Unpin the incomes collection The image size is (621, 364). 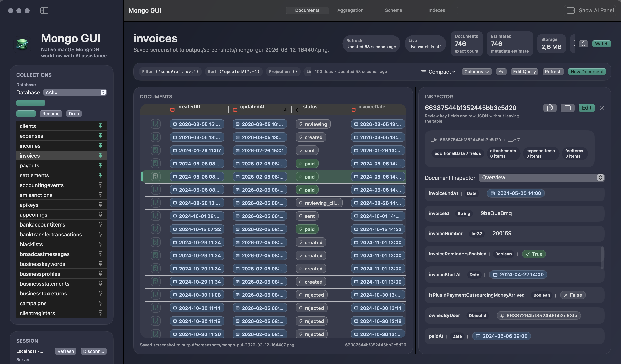pyautogui.click(x=100, y=146)
